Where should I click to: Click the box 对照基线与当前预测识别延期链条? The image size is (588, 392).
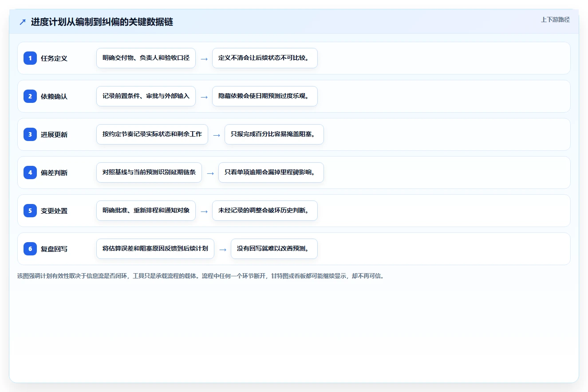click(x=149, y=172)
